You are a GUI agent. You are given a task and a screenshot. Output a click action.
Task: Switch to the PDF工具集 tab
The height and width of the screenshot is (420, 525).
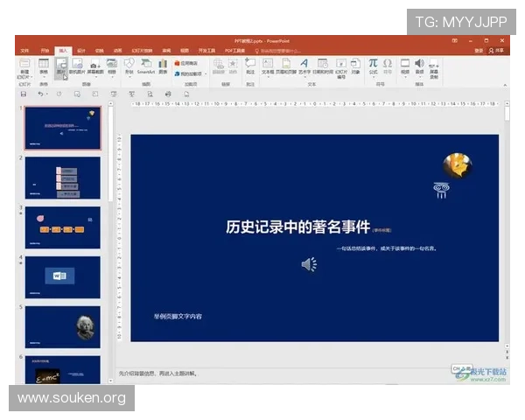coord(235,51)
